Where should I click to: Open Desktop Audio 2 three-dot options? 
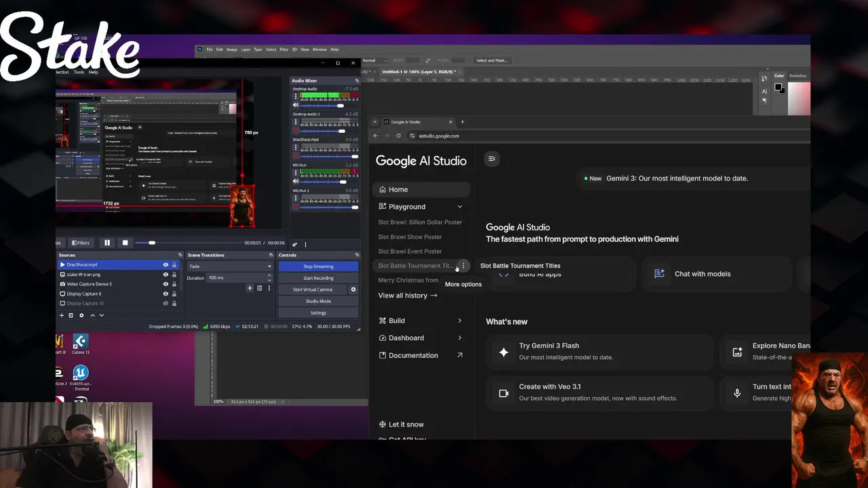coord(296,121)
